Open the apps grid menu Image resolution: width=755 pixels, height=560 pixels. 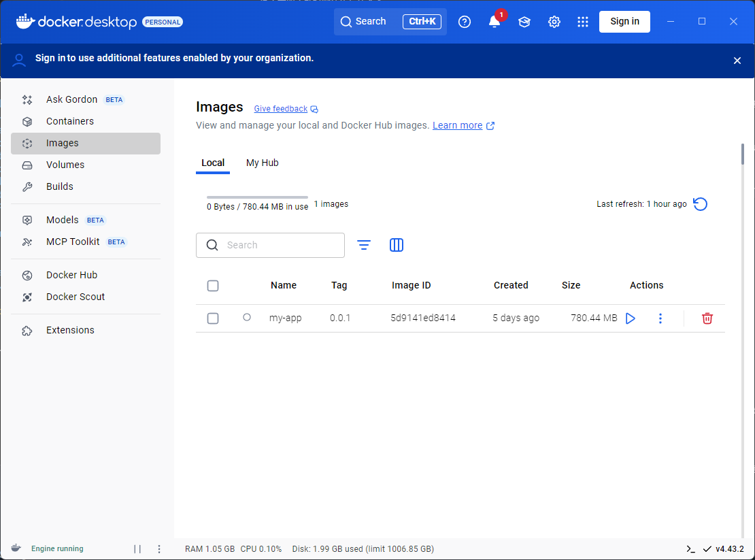(582, 22)
